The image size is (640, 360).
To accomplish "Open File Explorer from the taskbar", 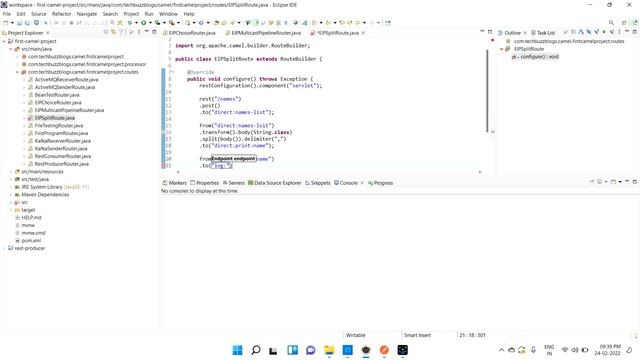I will (329, 350).
